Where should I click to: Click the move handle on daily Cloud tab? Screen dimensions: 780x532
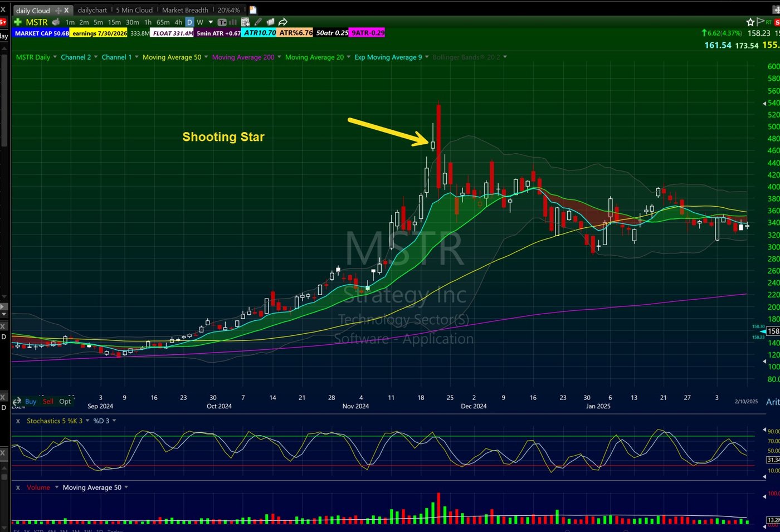[x=58, y=11]
